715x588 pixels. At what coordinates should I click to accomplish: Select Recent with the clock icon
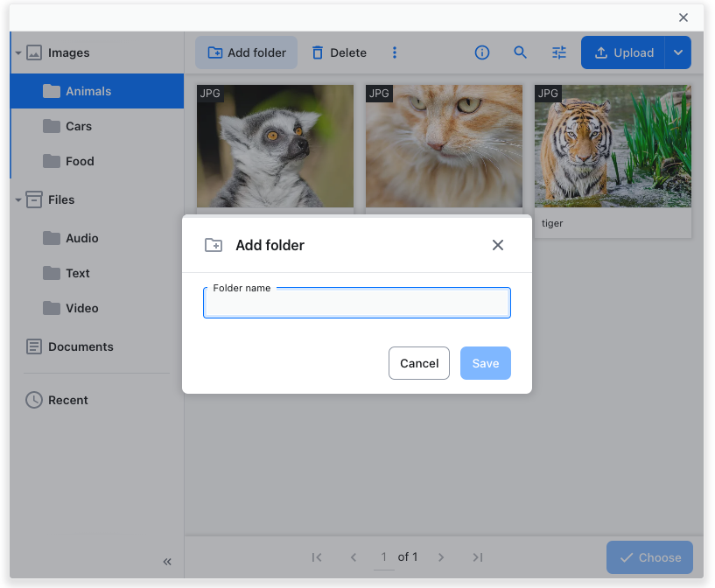coord(66,400)
